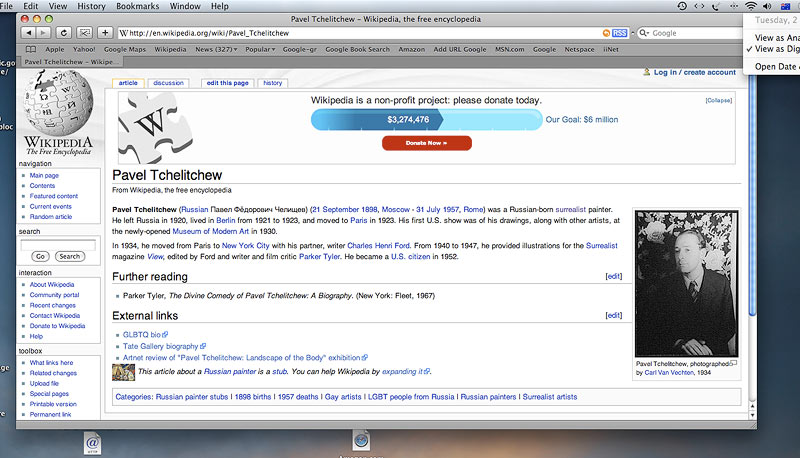This screenshot has width=800, height=458.
Task: Focus the Wikipedia sidebar search field
Action: tap(58, 245)
